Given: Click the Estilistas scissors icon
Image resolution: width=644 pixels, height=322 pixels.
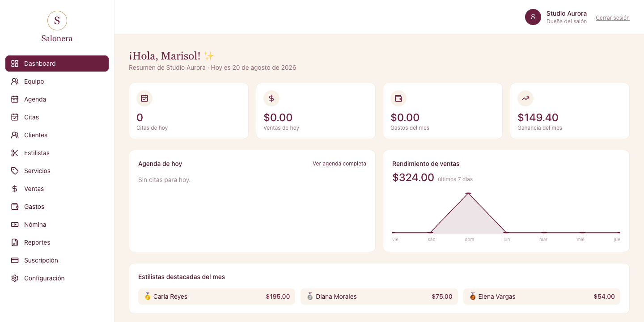Looking at the screenshot, I should [x=15, y=153].
